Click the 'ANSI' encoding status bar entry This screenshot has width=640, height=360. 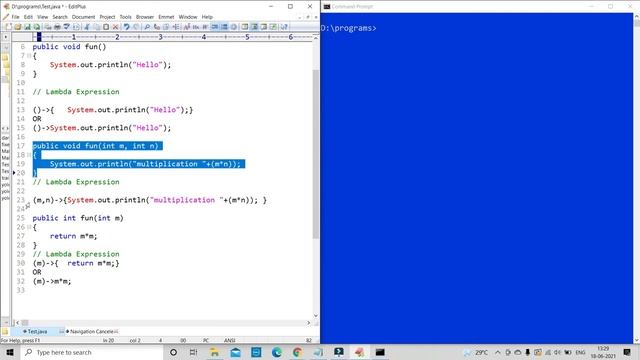point(229,340)
